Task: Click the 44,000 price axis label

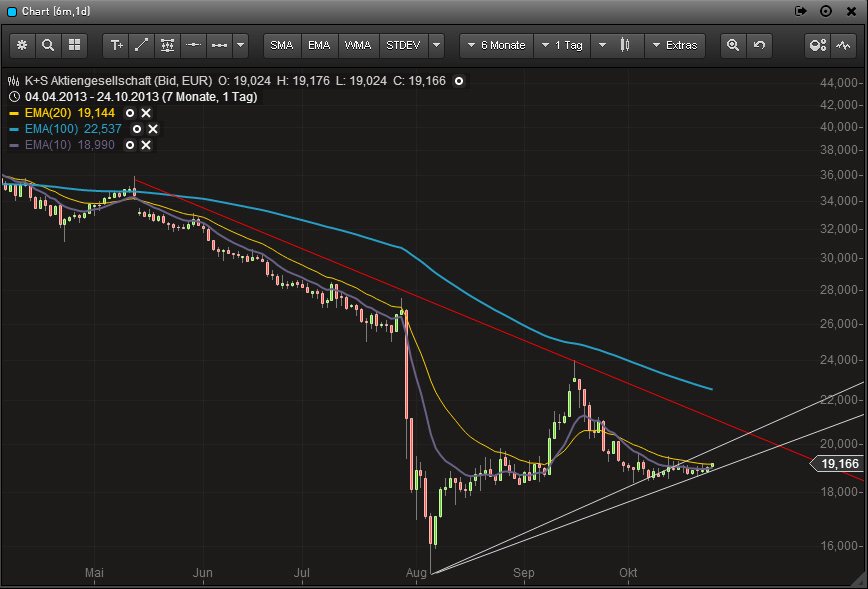Action: coord(839,83)
